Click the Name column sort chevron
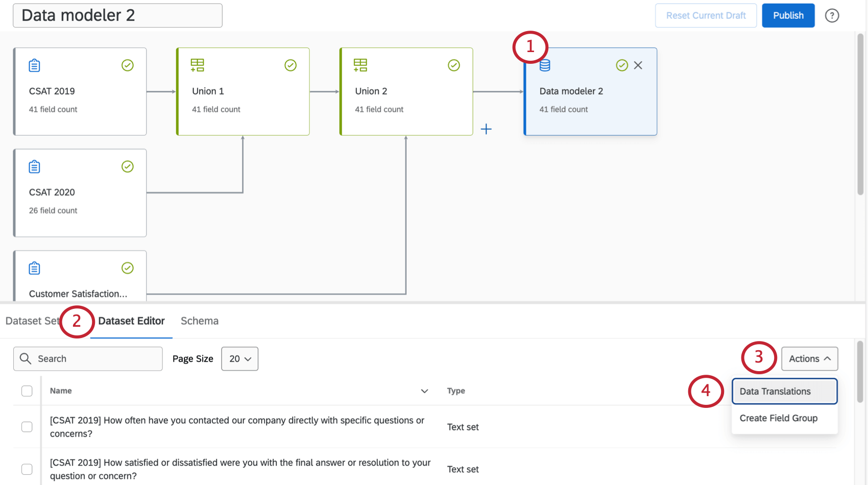 click(x=424, y=391)
